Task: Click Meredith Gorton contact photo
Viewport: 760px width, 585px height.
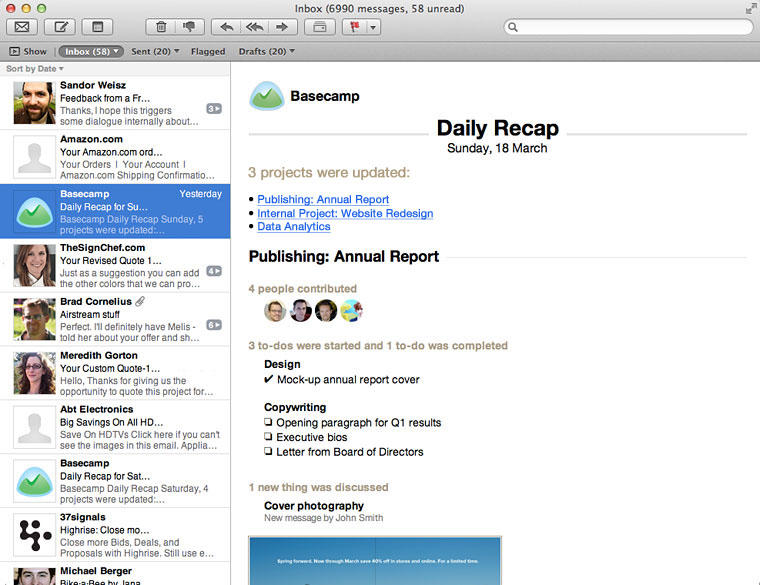Action: click(34, 373)
